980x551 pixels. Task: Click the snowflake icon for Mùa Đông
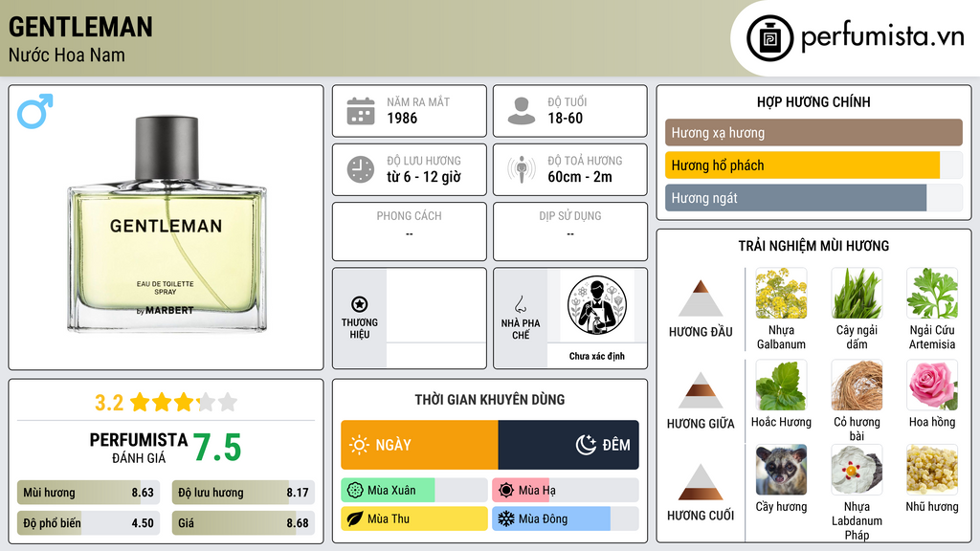[506, 518]
